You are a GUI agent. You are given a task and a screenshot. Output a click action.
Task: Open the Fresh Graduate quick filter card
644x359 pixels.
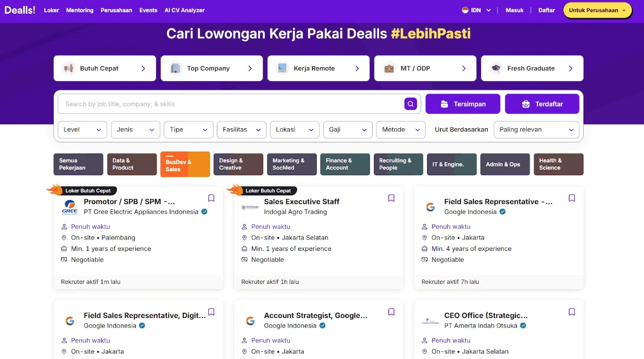pos(532,68)
